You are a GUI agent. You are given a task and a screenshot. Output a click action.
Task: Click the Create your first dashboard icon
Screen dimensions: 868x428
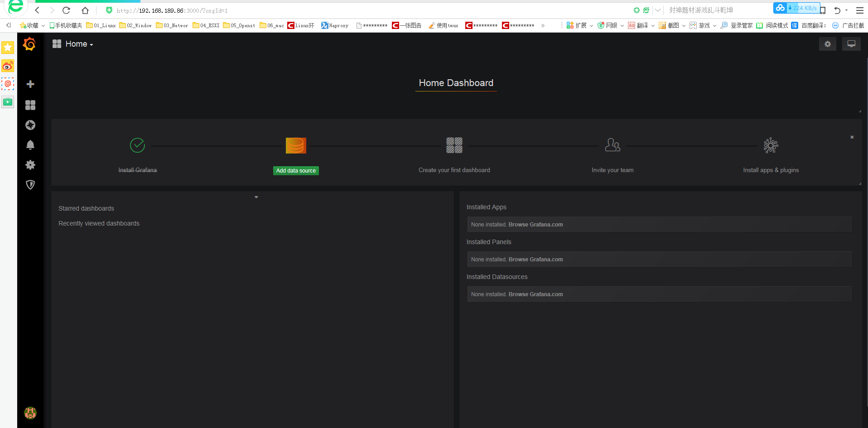454,145
